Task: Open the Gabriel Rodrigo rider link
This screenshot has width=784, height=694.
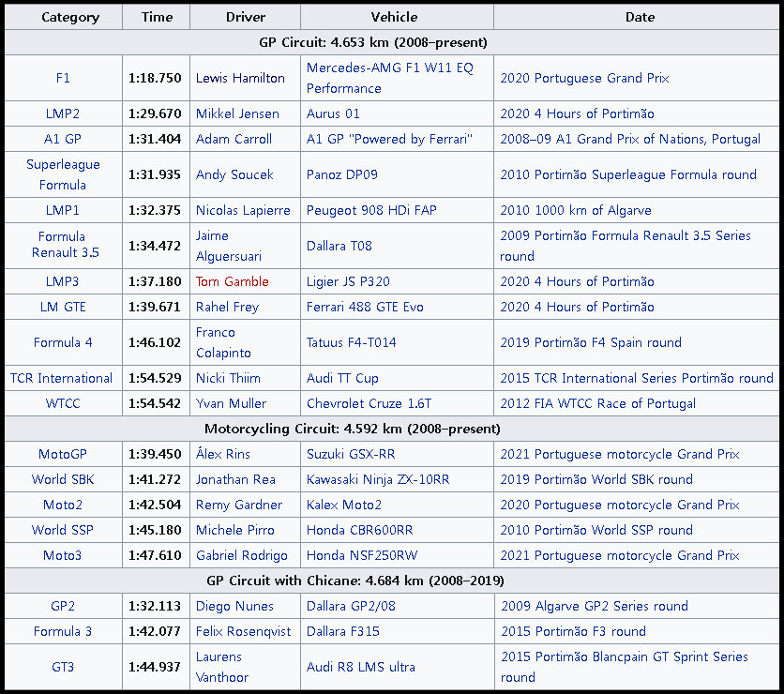Action: click(242, 555)
